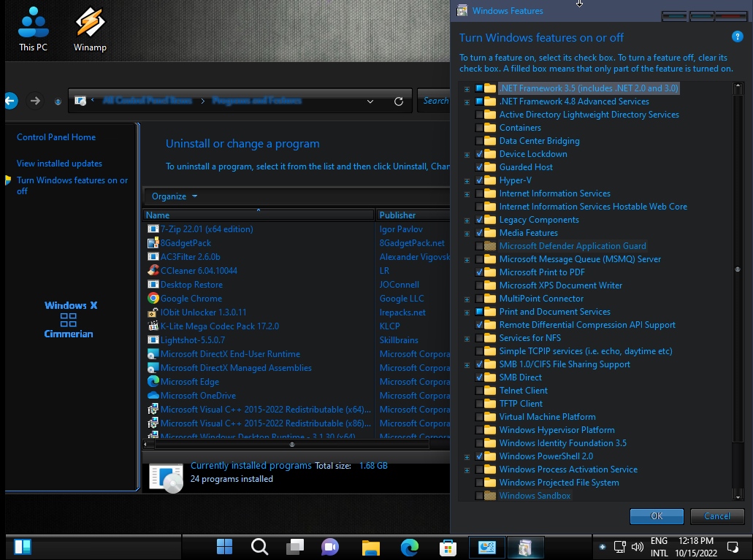753x560 pixels.
Task: Open File Explorer from taskbar
Action: pos(371,547)
